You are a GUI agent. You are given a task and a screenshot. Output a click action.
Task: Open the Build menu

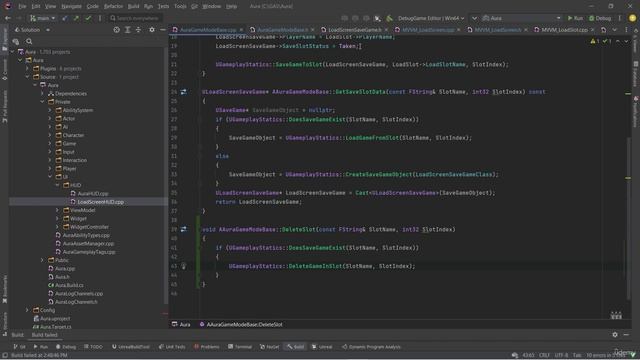(x=133, y=7)
